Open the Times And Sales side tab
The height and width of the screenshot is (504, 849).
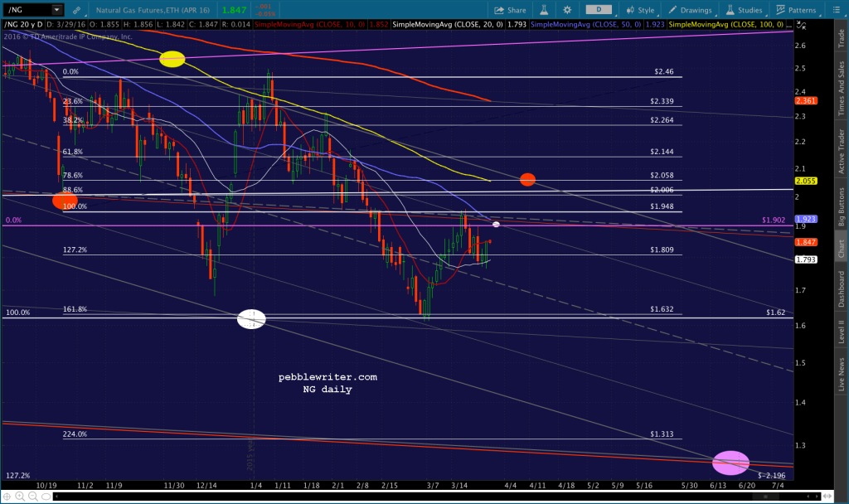[842, 88]
